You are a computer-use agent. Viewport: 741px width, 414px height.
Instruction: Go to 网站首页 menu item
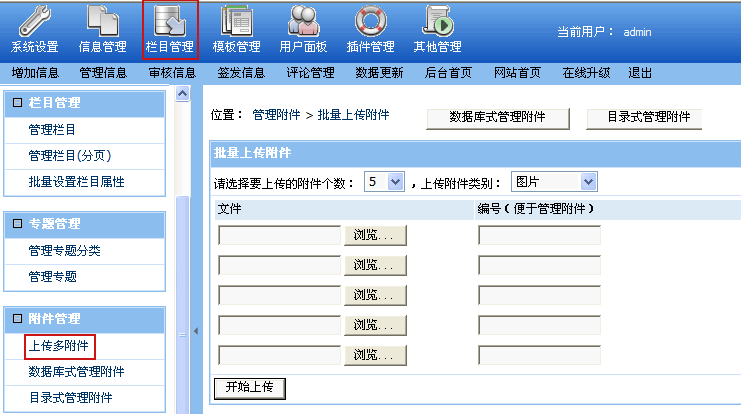coord(517,73)
